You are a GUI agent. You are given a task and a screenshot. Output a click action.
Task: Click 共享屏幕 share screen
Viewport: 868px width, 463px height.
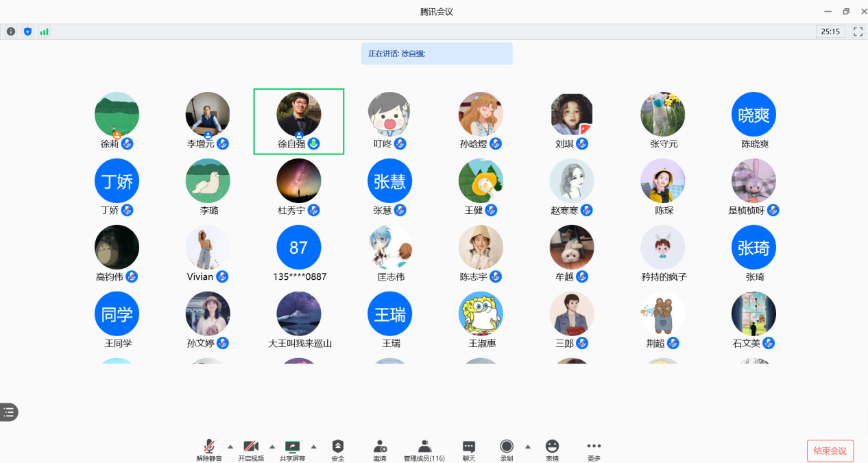coord(293,447)
